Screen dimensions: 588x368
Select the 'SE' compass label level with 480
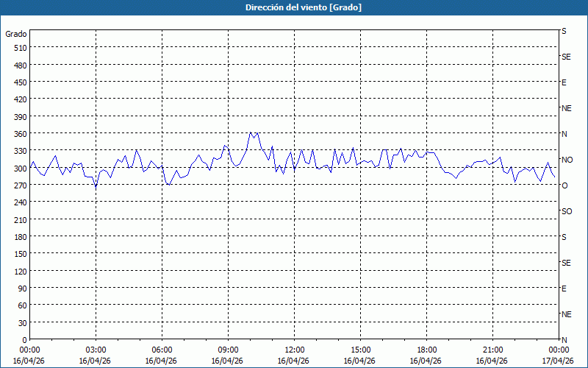[x=566, y=57]
